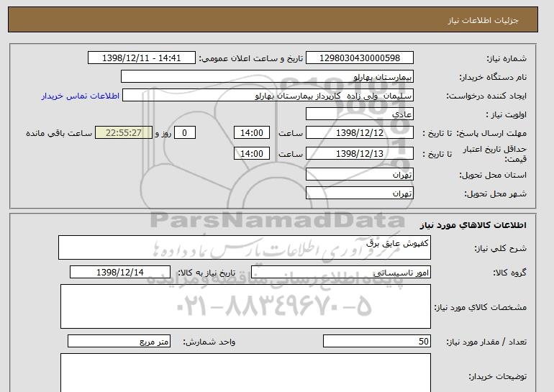This screenshot has height=392, width=554.
Task: Select the remaining days field showing 0
Action: 184,133
